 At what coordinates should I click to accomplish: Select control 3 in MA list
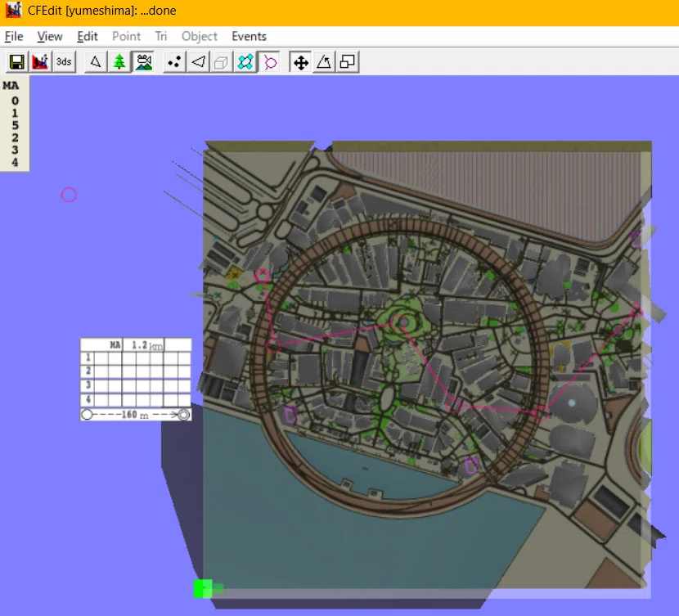[x=15, y=150]
